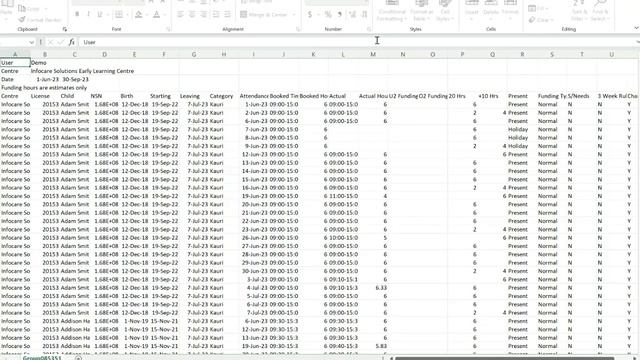
Task: Click the Insert cells button
Action: (x=471, y=10)
